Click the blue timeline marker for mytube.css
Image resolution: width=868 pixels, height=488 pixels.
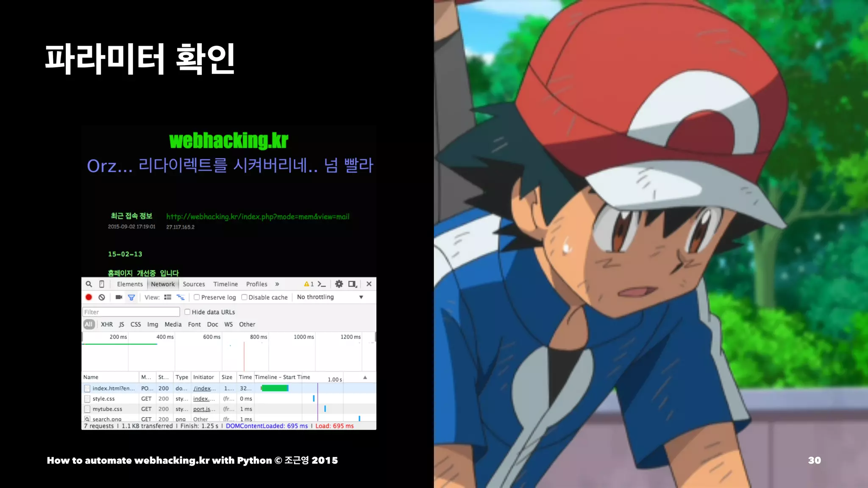325,409
